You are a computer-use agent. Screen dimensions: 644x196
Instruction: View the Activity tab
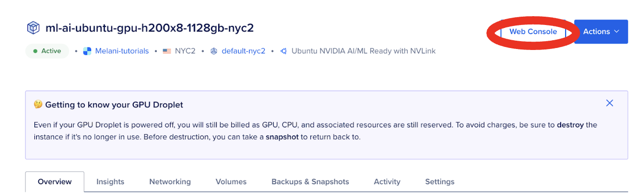tap(387, 182)
